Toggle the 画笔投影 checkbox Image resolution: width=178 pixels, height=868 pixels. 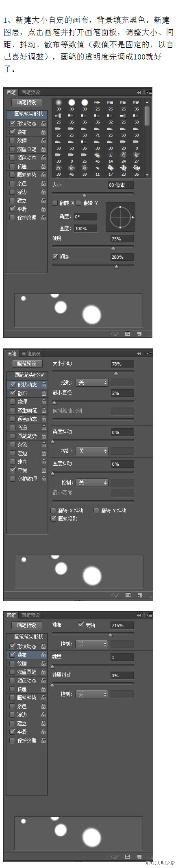pyautogui.click(x=53, y=518)
